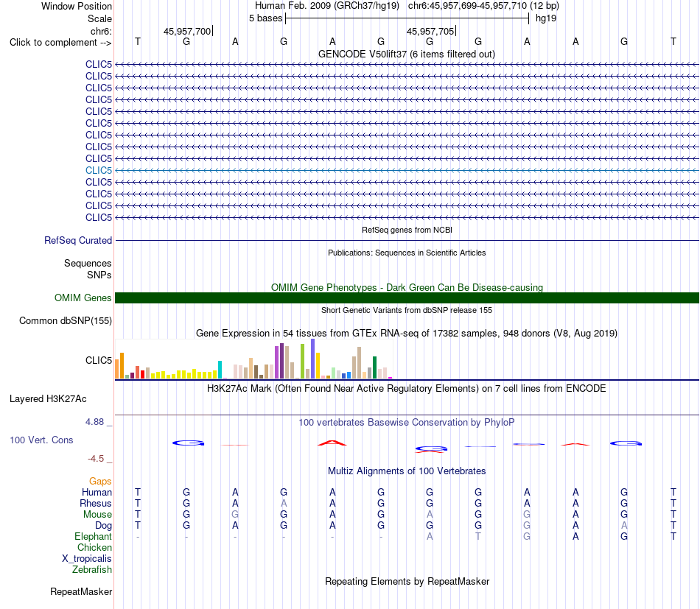
Task: Click the 'Window Position' track label
Action: [x=77, y=6]
